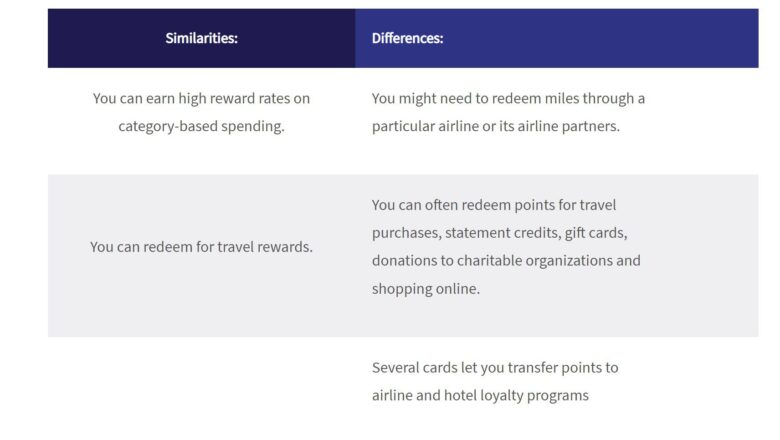
Task: Click the "Differences:" column header
Action: (407, 39)
